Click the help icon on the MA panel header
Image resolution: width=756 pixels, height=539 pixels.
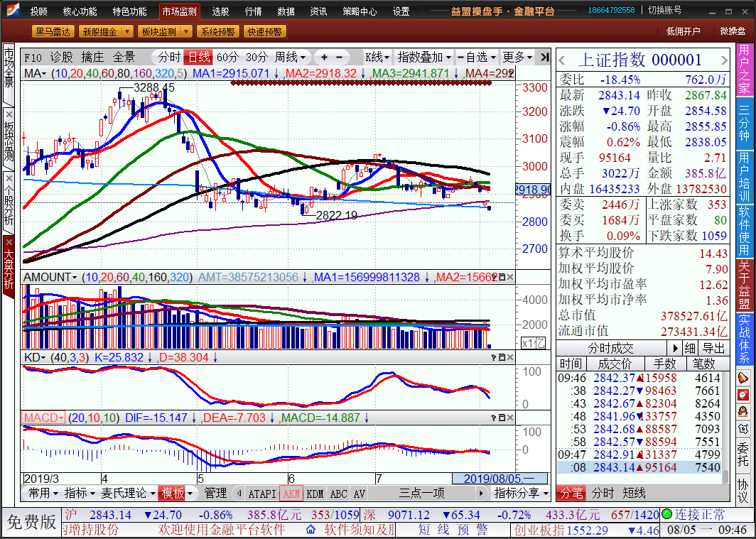pos(510,74)
